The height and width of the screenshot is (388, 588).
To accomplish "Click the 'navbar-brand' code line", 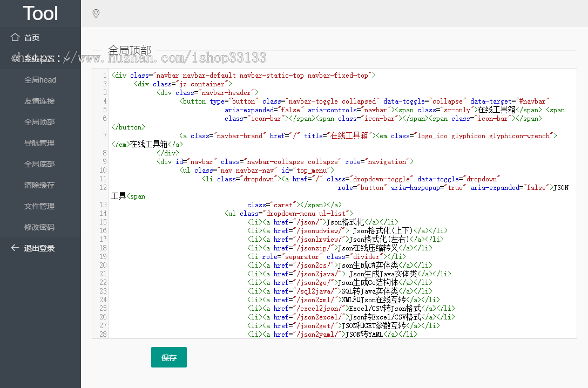I will 368,135.
